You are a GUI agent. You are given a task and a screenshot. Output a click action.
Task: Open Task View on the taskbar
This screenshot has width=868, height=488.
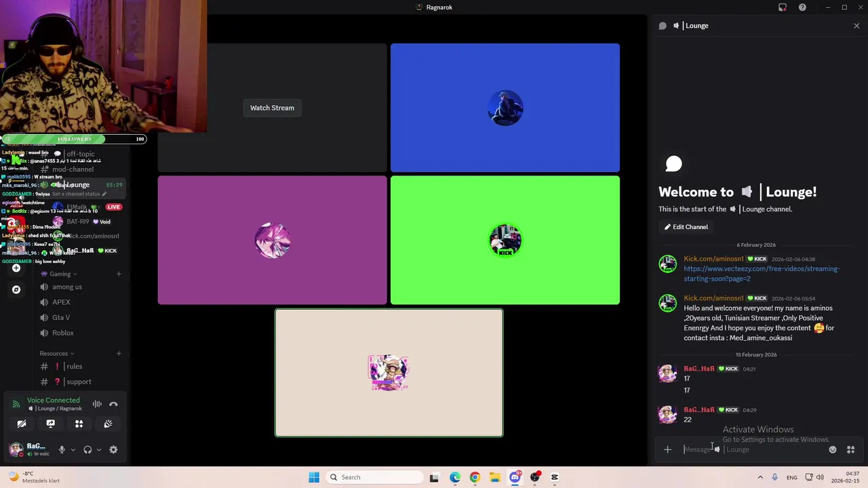(434, 477)
